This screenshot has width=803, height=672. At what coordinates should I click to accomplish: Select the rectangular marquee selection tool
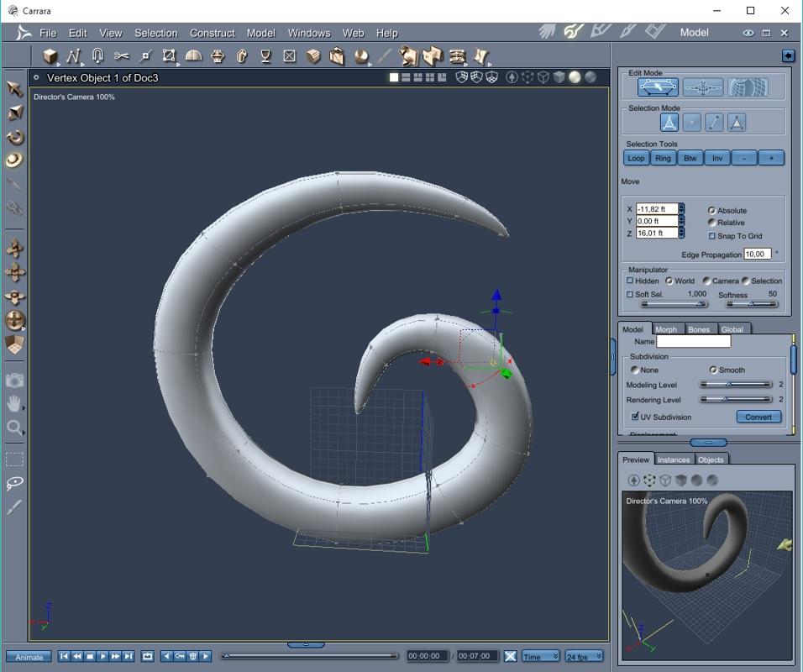[x=15, y=459]
